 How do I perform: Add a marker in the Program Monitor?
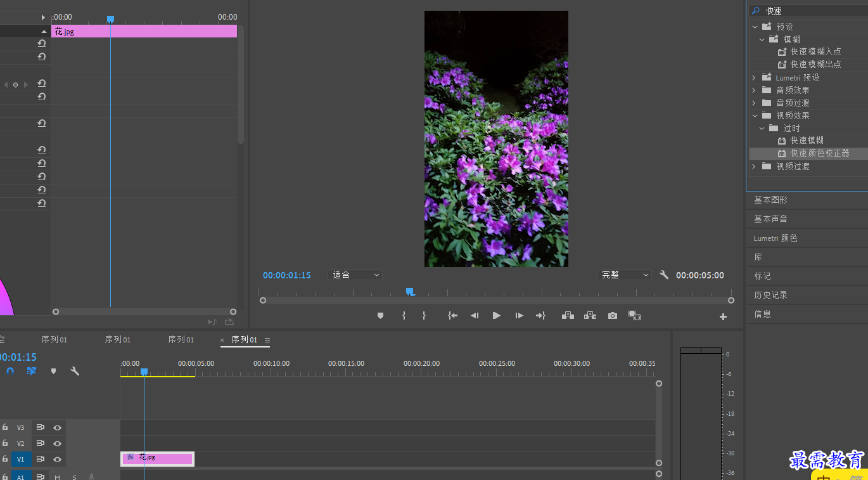click(380, 316)
